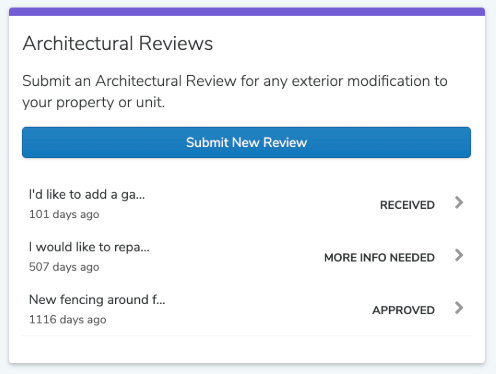Open chevron next to RECEIVED status

tap(459, 203)
